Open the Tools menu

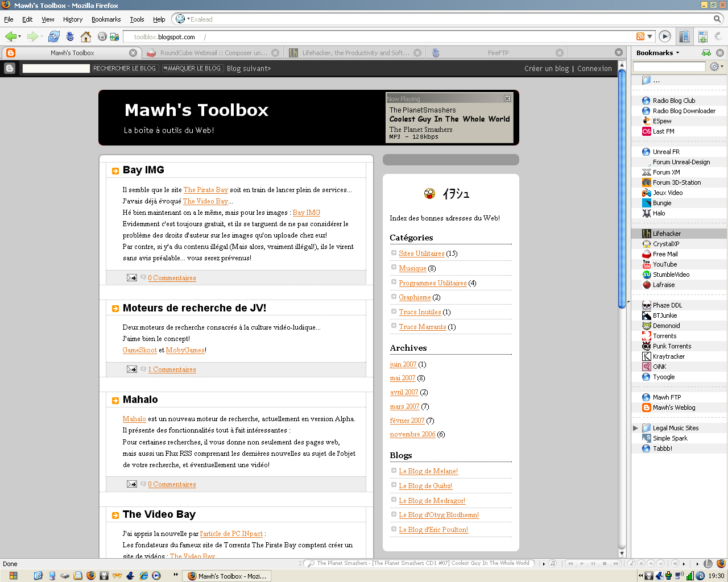(137, 19)
